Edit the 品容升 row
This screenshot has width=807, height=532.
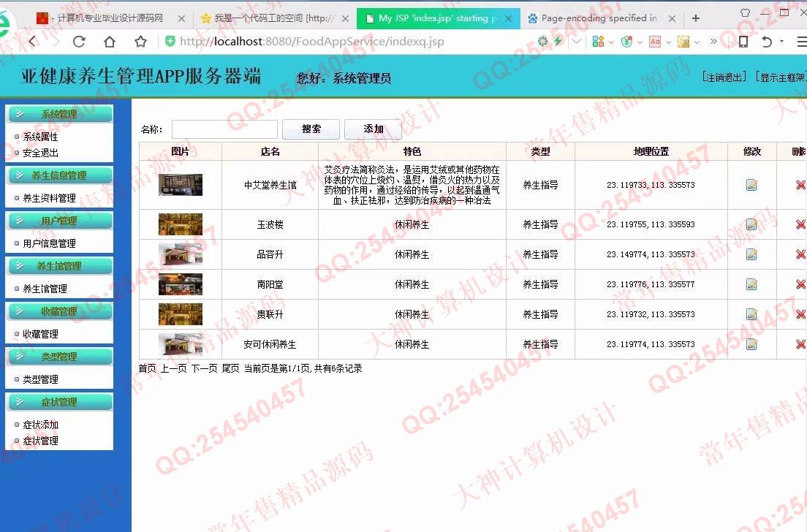pyautogui.click(x=751, y=254)
